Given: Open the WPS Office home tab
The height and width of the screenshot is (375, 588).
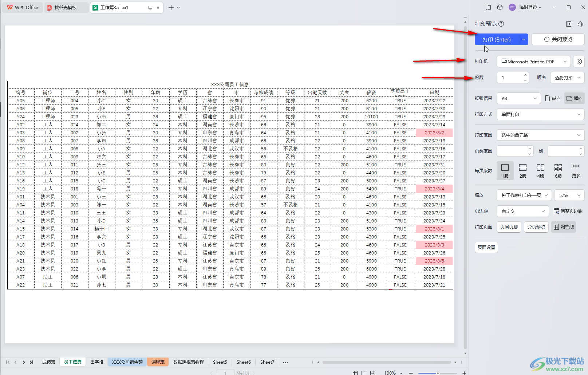Looking at the screenshot, I should click(23, 7).
